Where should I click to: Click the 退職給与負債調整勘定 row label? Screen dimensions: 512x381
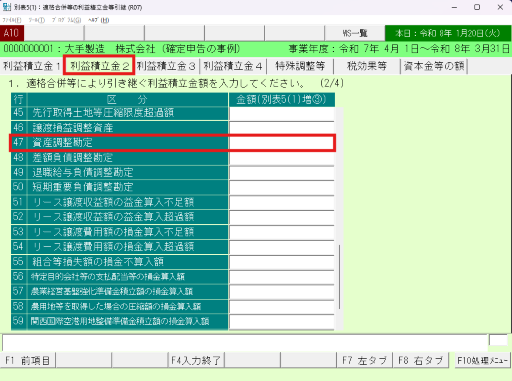coord(83,173)
